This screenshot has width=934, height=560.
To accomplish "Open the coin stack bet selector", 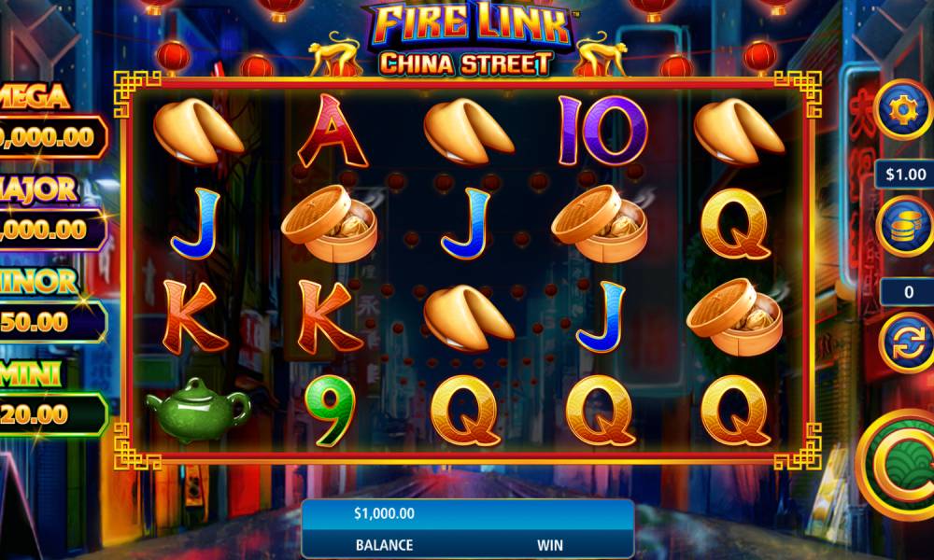I will [906, 228].
